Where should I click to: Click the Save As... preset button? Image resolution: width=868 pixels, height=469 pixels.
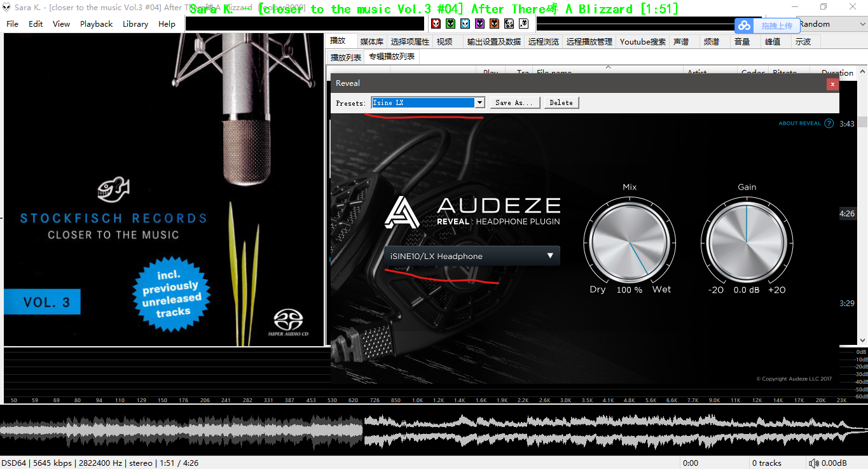[x=515, y=102]
